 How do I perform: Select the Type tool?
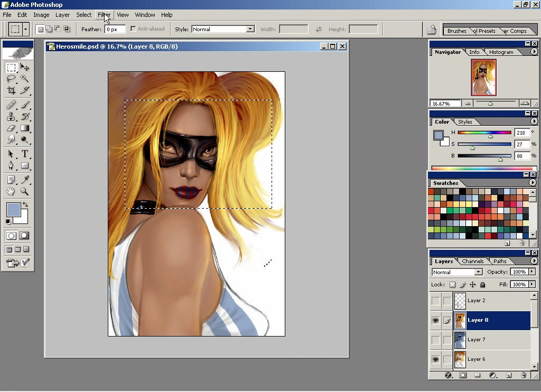pyautogui.click(x=24, y=154)
